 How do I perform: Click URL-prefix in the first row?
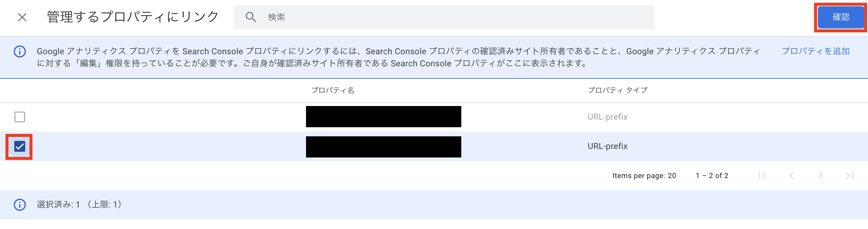coord(607,117)
